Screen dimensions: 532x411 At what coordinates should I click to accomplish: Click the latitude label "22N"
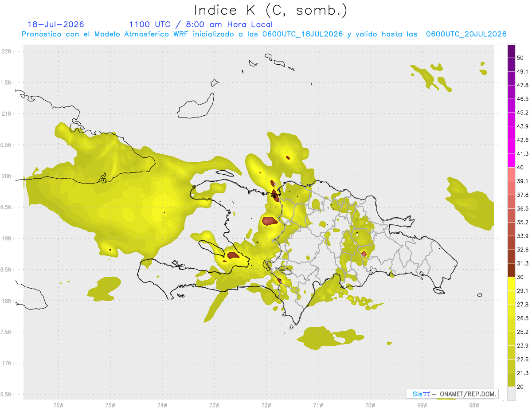click(8, 51)
